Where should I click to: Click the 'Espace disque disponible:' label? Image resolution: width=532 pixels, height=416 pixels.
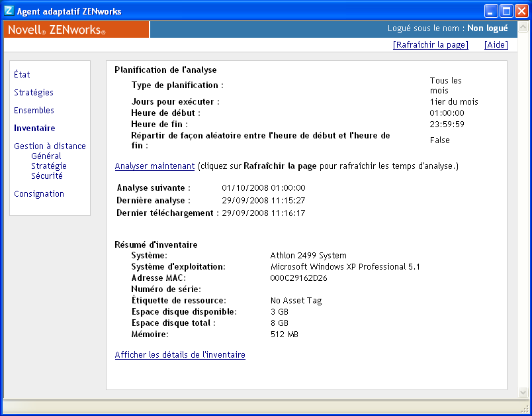(x=184, y=312)
